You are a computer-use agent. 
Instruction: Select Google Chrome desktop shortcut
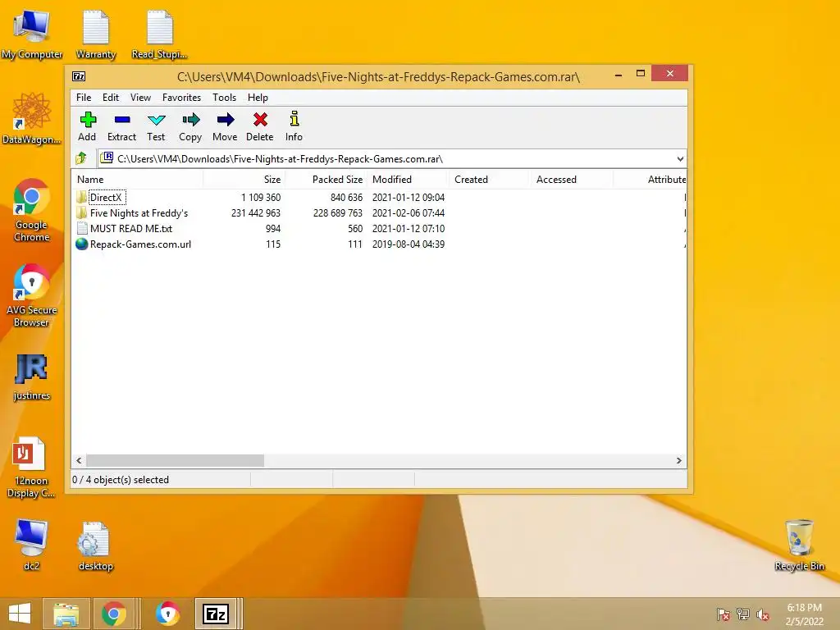tap(32, 210)
